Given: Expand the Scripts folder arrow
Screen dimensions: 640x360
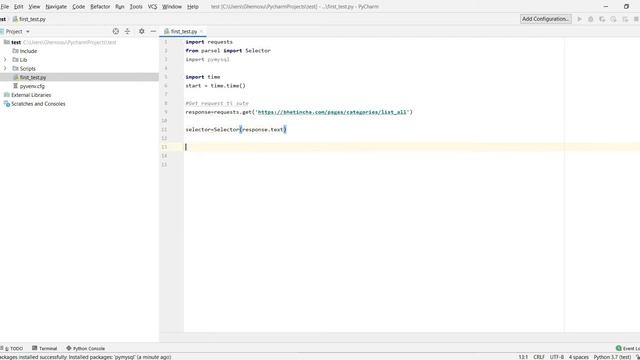Looking at the screenshot, I should [x=5, y=69].
